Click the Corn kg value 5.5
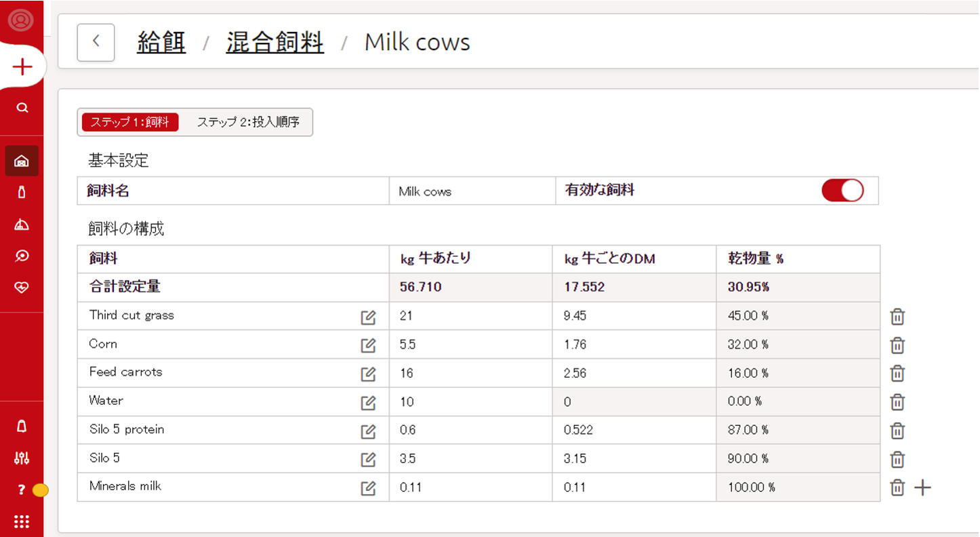The image size is (980, 537). [471, 344]
